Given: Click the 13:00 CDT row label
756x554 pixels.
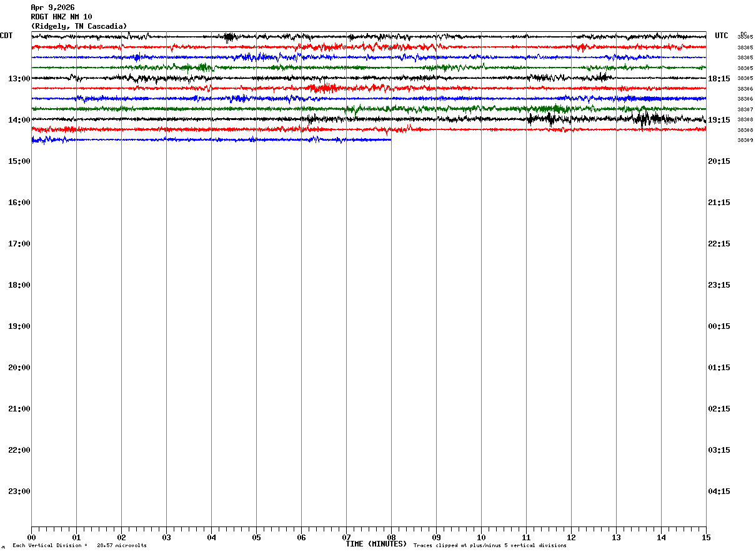Looking at the screenshot, I should click(x=19, y=78).
